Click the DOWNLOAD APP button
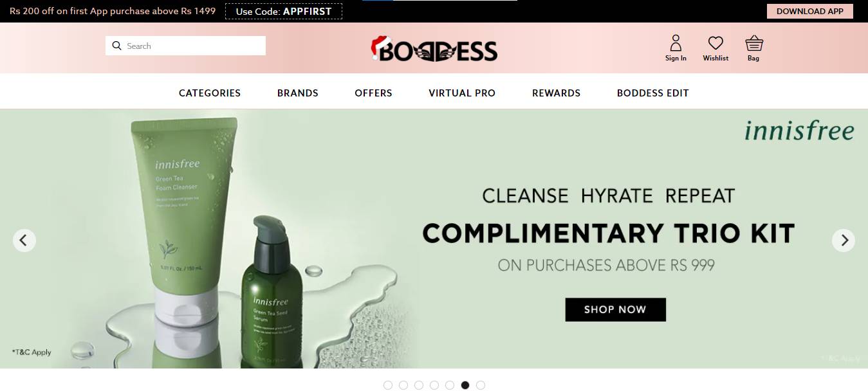868x391 pixels. (x=810, y=11)
